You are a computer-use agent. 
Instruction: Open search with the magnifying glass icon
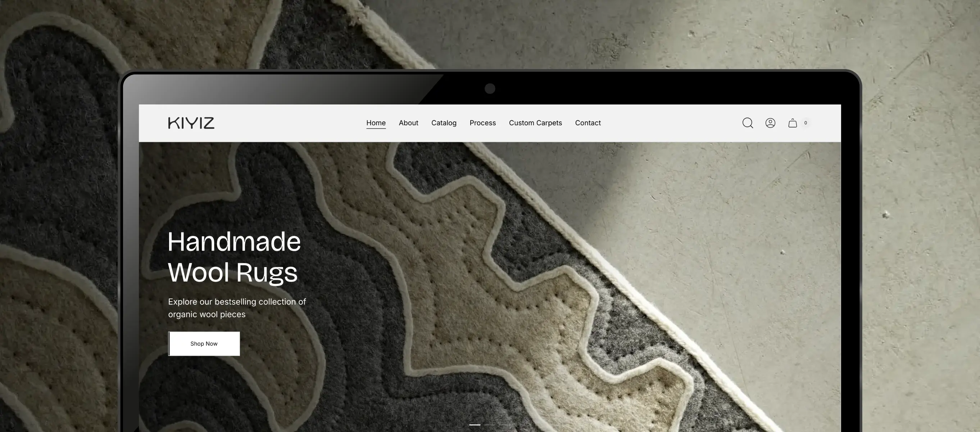[x=748, y=123]
